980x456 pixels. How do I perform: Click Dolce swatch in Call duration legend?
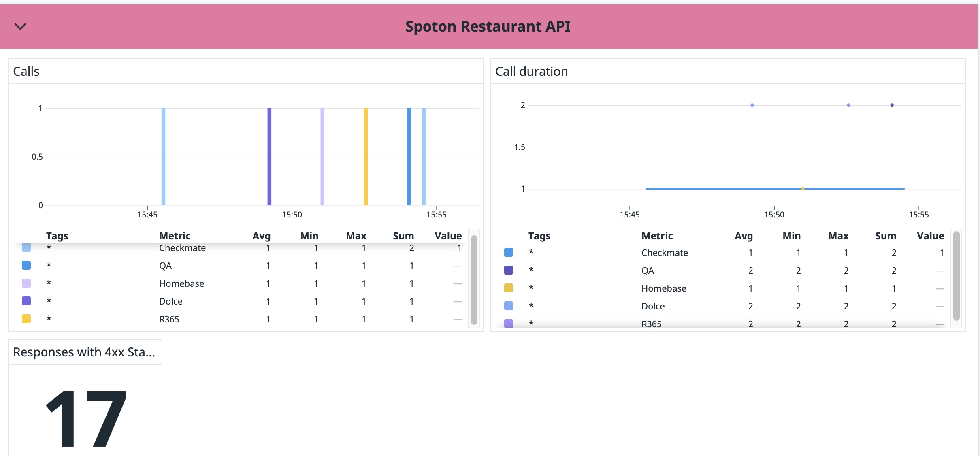509,306
